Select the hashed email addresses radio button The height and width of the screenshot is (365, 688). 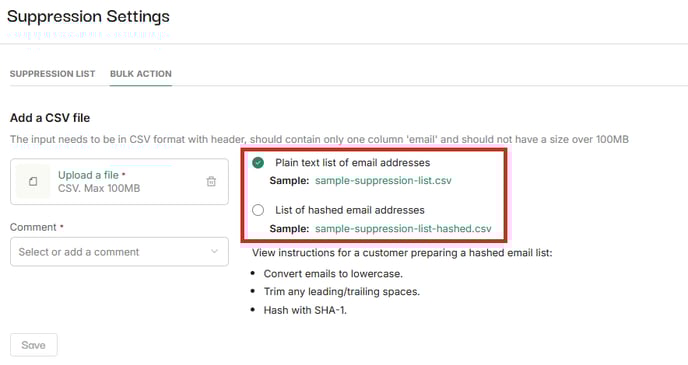click(x=258, y=210)
